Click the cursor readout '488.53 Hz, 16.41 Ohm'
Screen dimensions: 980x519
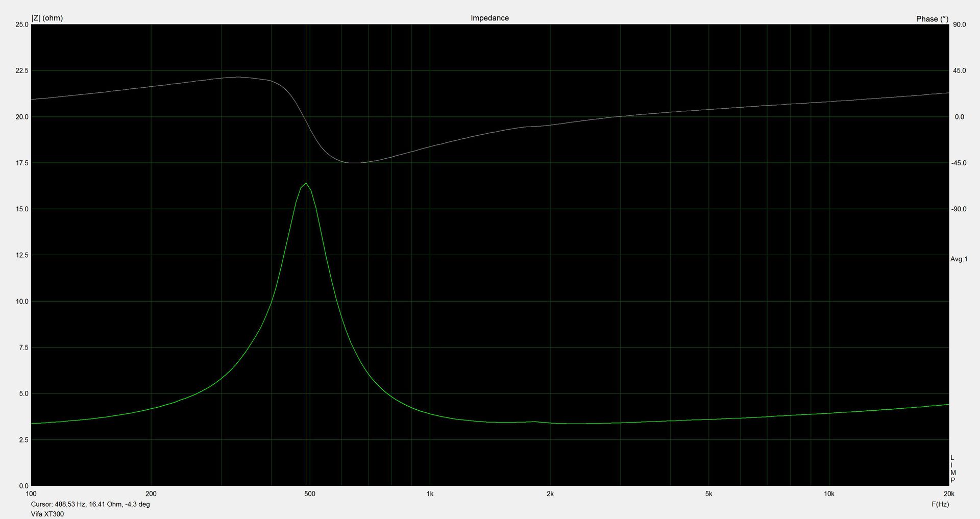[x=89, y=504]
